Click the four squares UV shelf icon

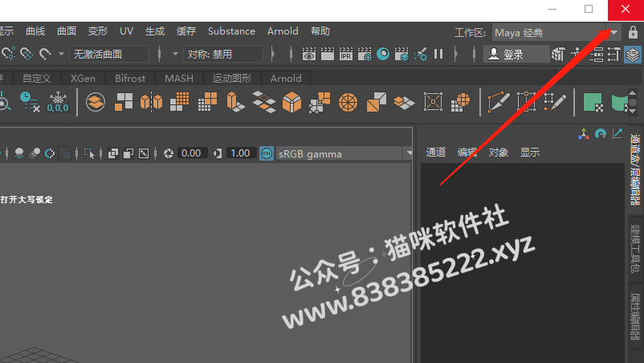pyautogui.click(x=124, y=102)
